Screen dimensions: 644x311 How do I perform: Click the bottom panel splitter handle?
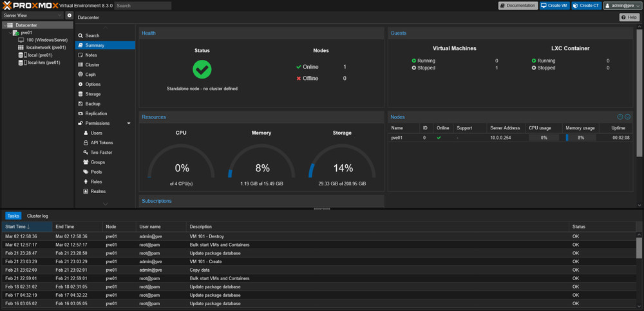[x=321, y=209]
